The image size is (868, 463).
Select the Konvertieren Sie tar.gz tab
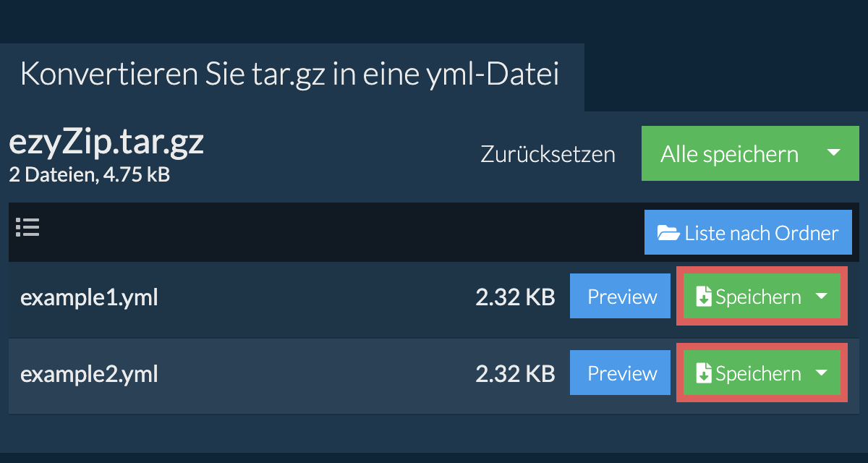[289, 75]
